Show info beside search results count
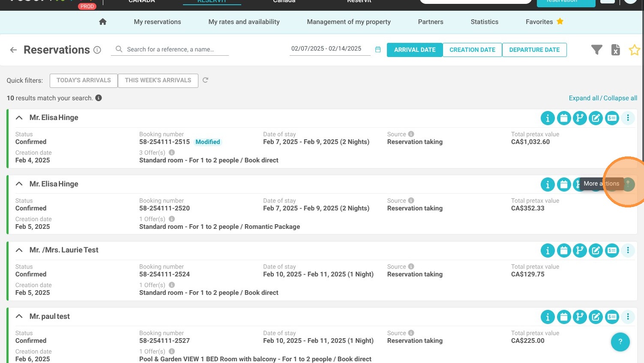Image resolution: width=644 pixels, height=363 pixels. point(99,98)
